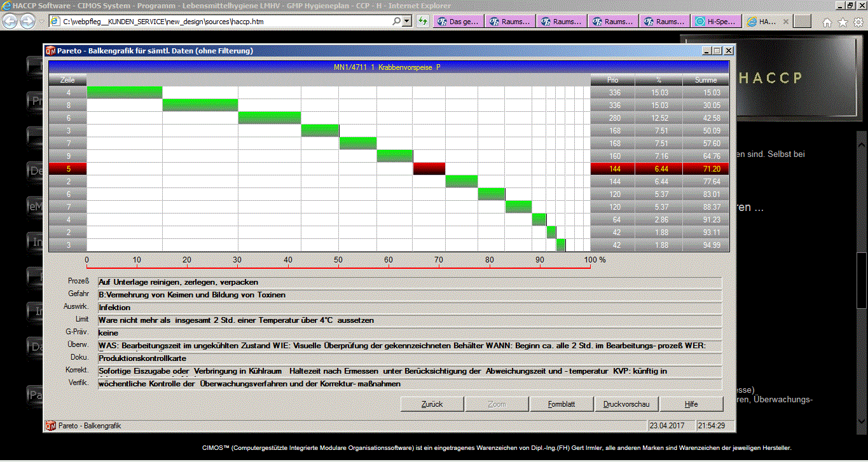The image size is (868, 462).
Task: Refresh the page with the green arrows icon
Action: (423, 22)
